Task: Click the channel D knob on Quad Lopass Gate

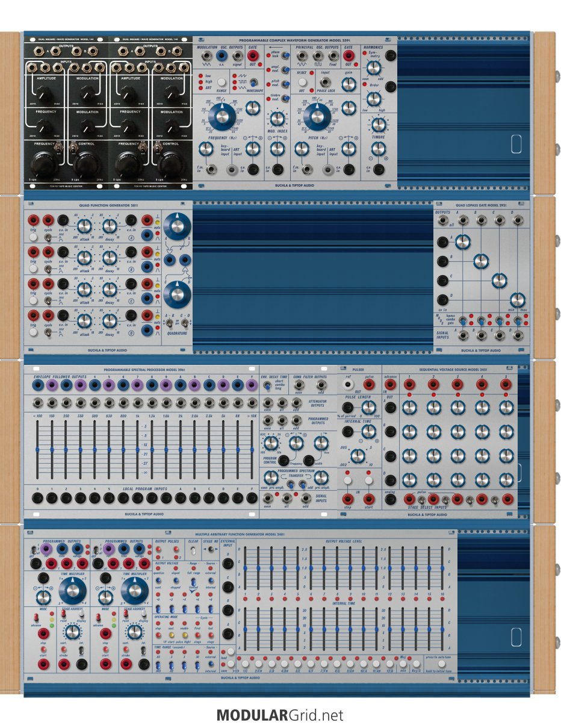Action: click(x=518, y=300)
